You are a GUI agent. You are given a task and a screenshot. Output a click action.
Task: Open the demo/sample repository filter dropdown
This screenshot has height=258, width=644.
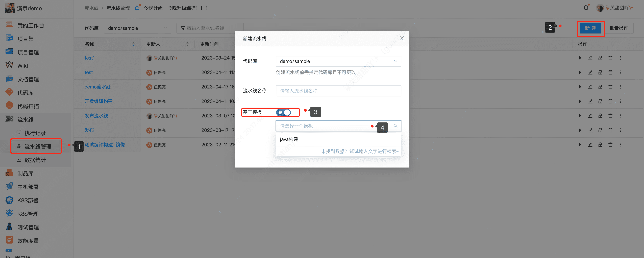[x=137, y=28]
